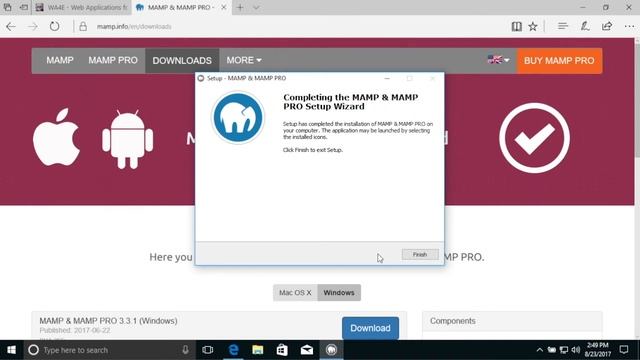Click the blue Download button
The height and width of the screenshot is (360, 640).
click(x=370, y=328)
